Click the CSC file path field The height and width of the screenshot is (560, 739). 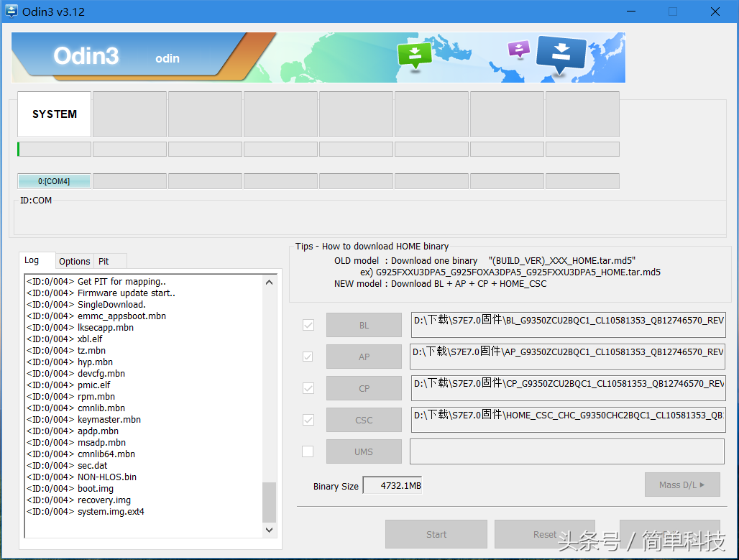coord(569,420)
